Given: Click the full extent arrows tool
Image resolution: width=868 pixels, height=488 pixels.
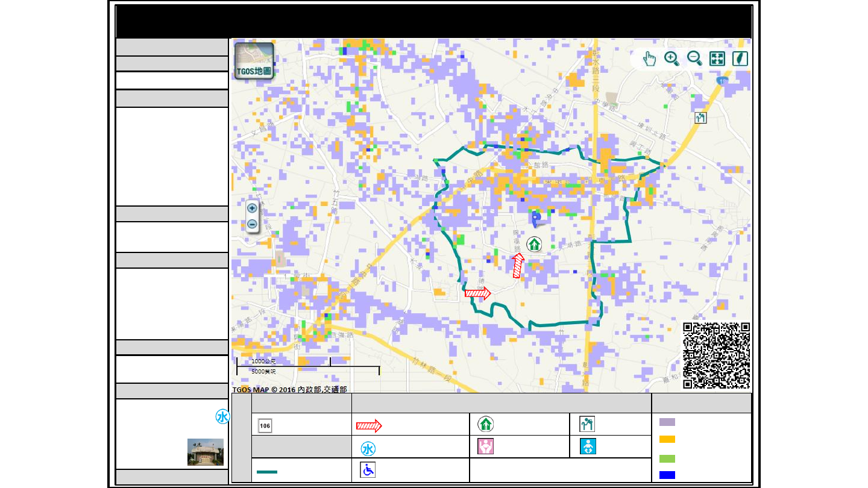Looking at the screenshot, I should pos(717,58).
